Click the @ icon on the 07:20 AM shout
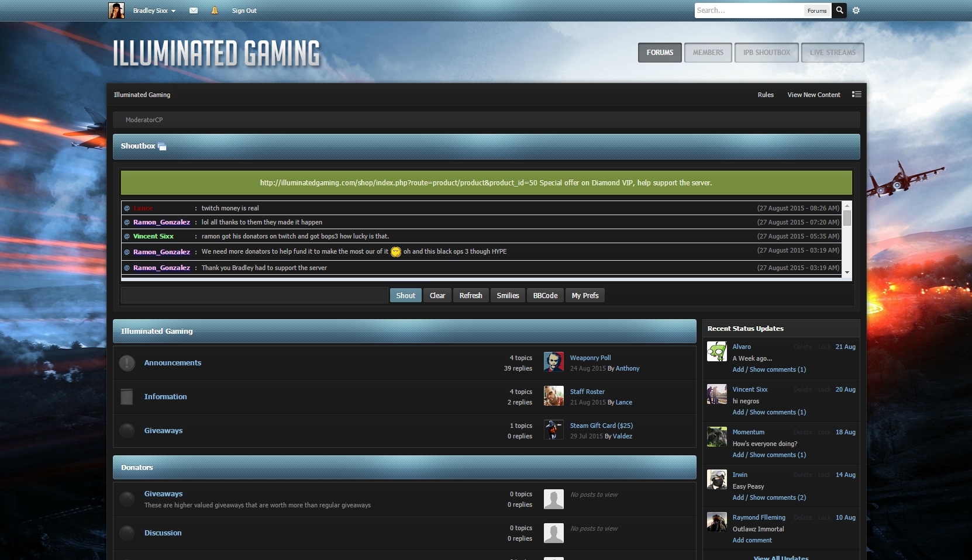972x560 pixels. (x=127, y=222)
